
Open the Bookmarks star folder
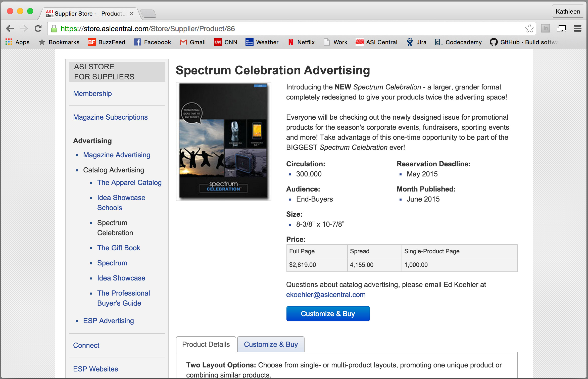59,42
